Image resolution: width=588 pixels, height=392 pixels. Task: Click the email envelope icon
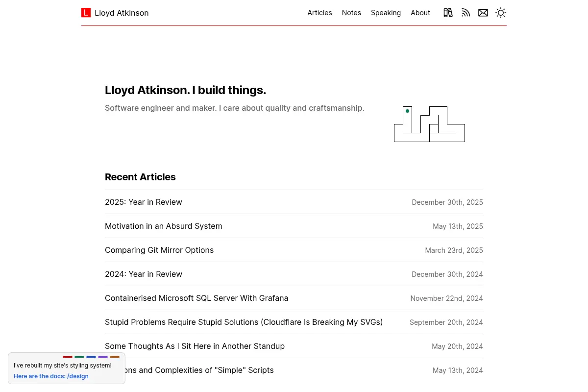tap(483, 13)
